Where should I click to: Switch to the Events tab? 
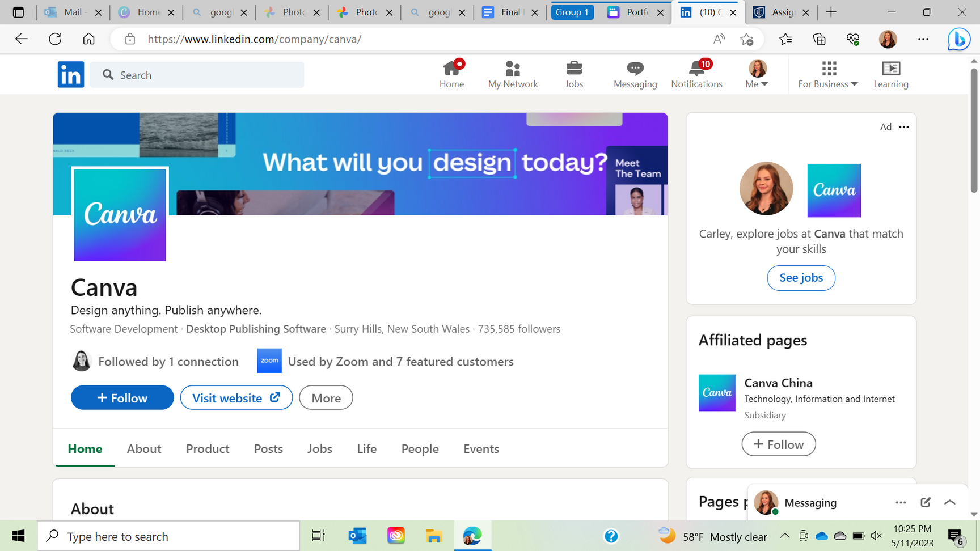481,448
